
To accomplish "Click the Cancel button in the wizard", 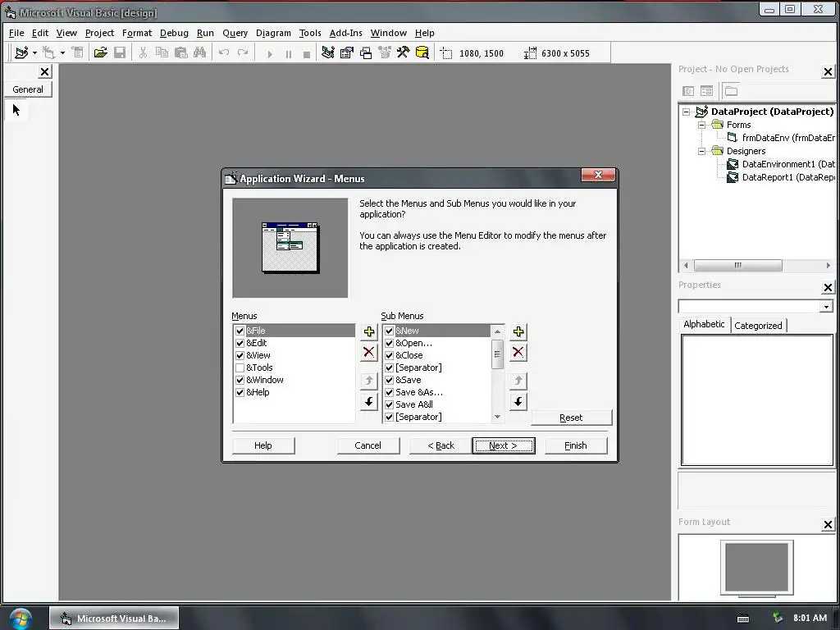I will [368, 445].
